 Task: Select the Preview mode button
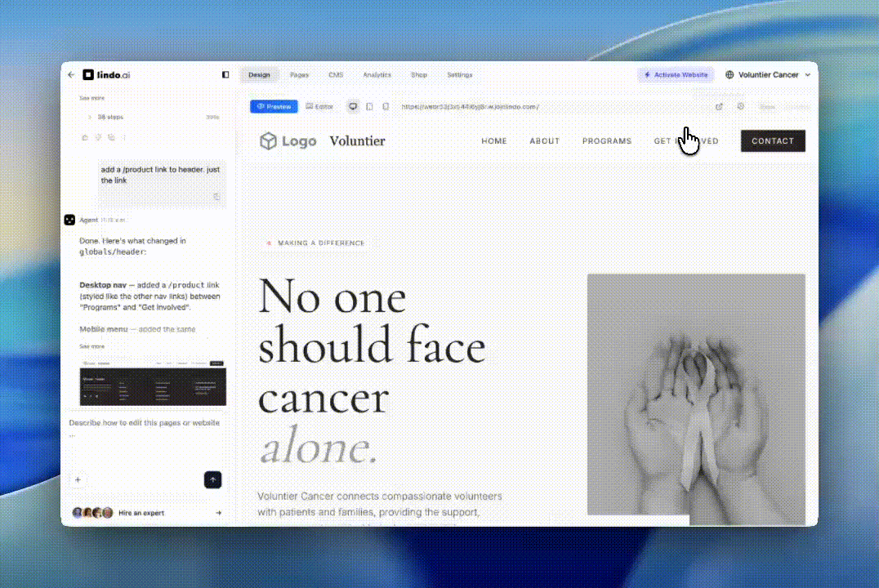274,106
